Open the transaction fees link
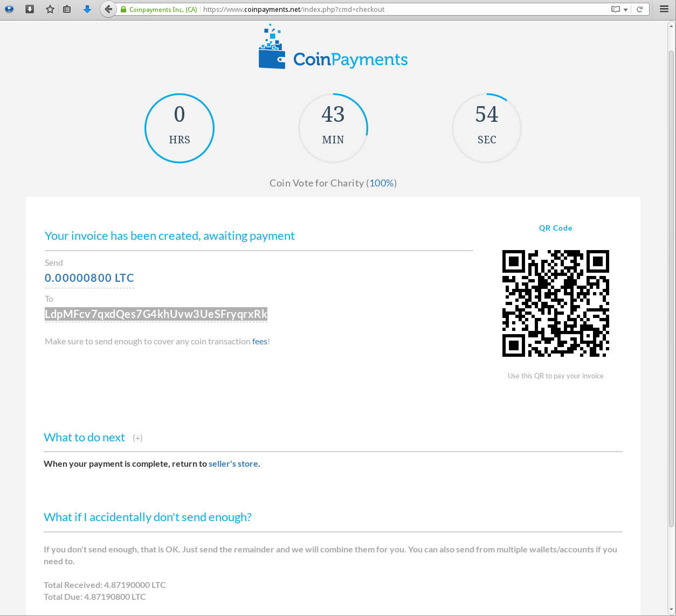676x616 pixels. tap(260, 342)
